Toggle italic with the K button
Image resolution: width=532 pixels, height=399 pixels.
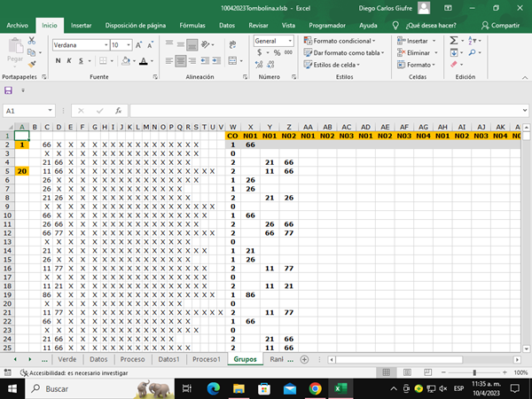(69, 60)
